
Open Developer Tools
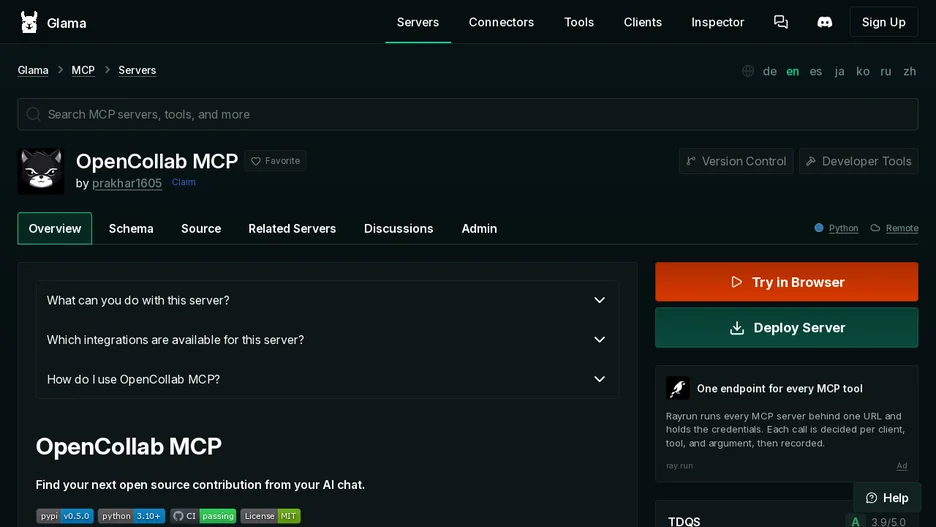coord(858,161)
